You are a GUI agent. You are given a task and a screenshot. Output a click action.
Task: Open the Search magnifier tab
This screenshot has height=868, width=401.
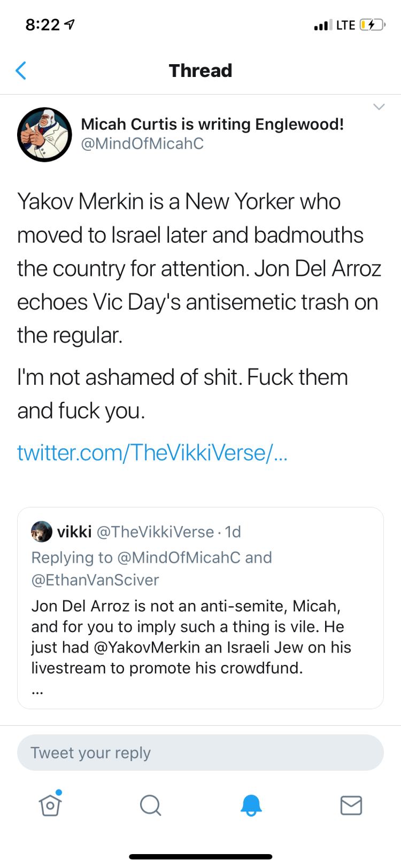(150, 805)
